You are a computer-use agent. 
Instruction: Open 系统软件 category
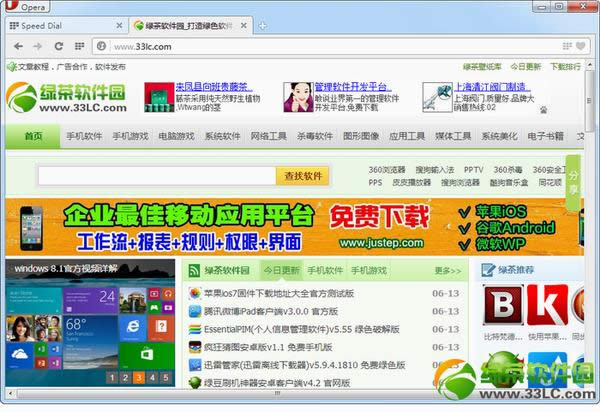pos(222,136)
